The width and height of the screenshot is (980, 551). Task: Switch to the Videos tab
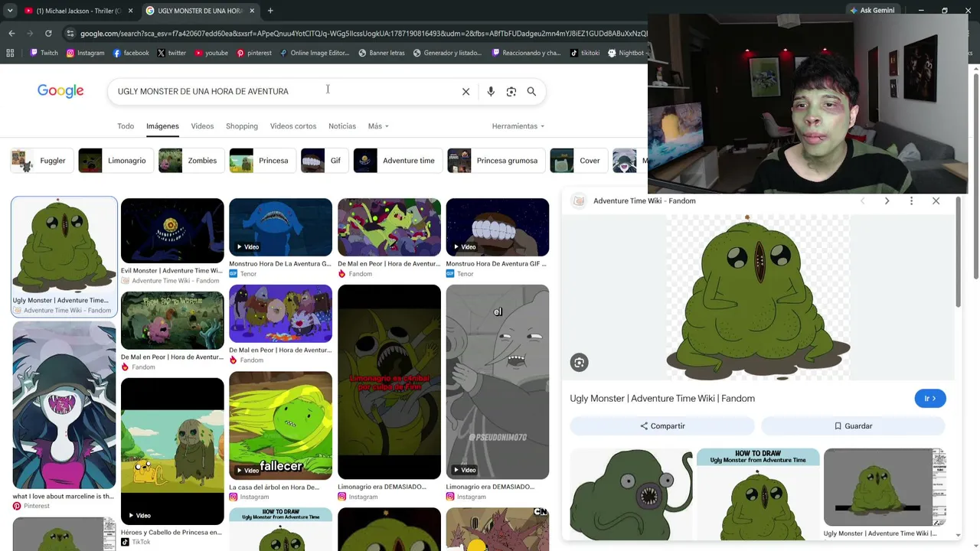click(x=202, y=126)
